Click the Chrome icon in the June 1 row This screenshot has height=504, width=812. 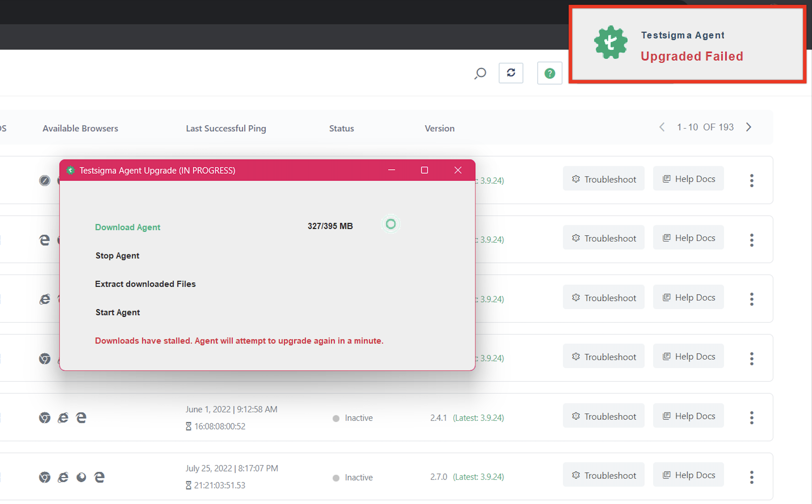point(44,417)
